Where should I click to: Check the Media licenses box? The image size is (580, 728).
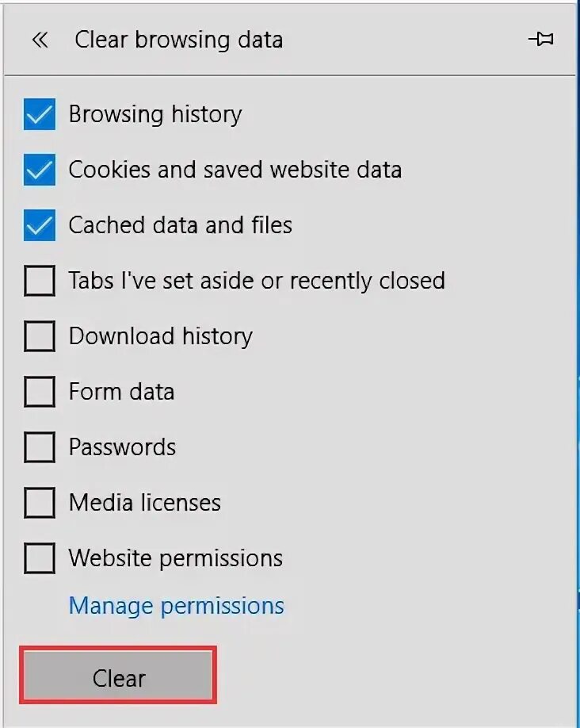coord(40,502)
